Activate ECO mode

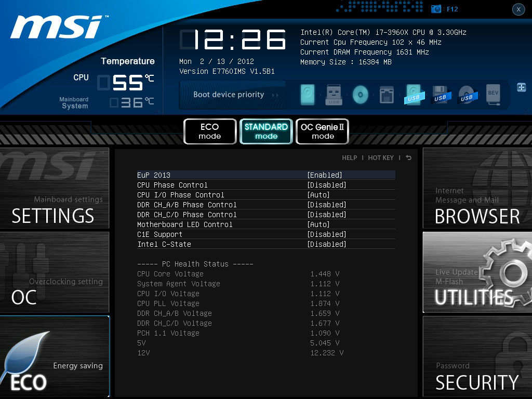[x=210, y=131]
